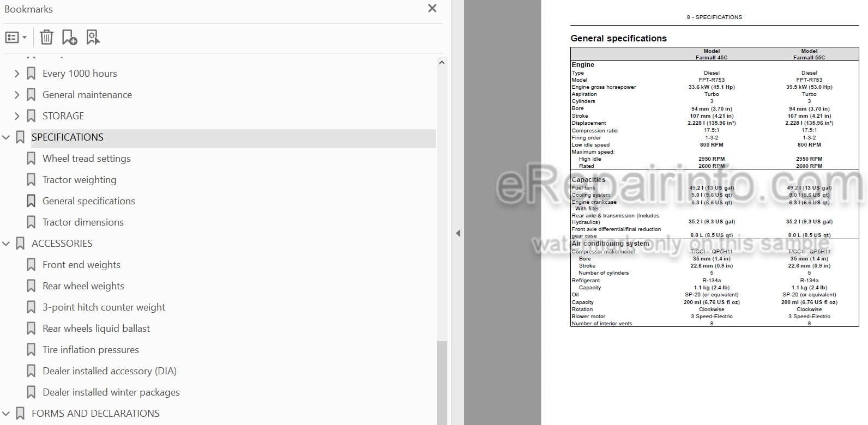Open the bookmark options menu dropdown

point(16,38)
